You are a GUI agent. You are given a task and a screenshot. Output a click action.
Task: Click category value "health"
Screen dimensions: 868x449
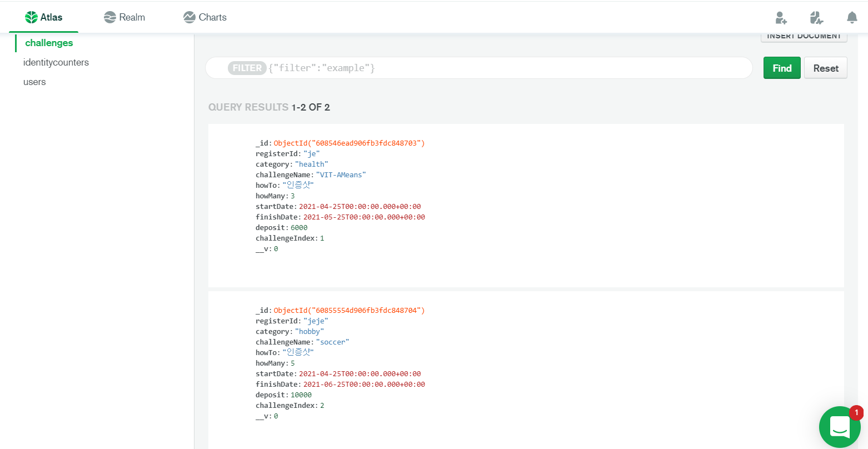pos(312,164)
